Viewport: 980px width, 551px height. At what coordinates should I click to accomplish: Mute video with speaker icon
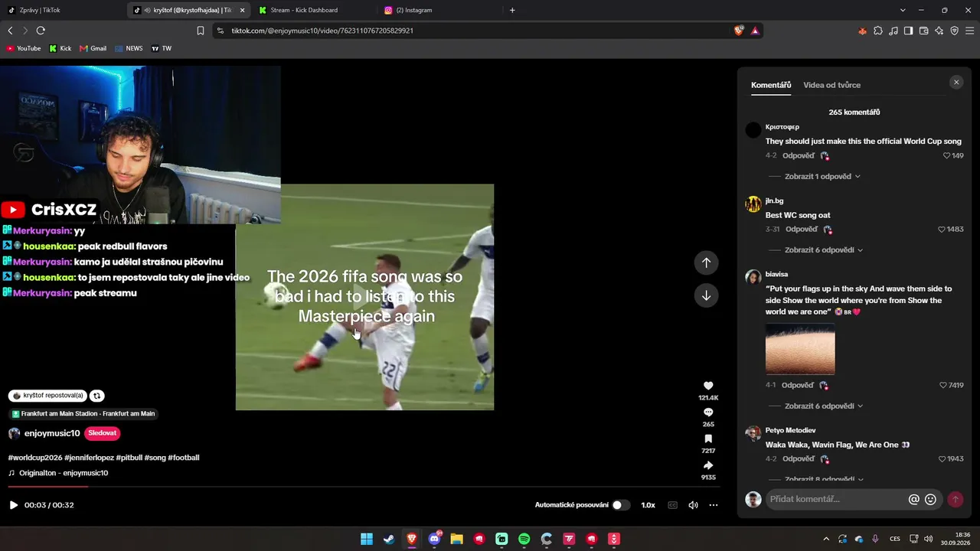(693, 505)
